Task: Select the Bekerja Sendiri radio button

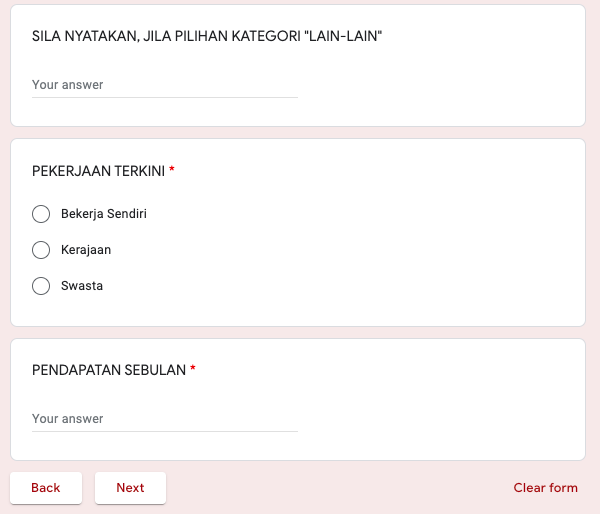Action: [x=41, y=214]
